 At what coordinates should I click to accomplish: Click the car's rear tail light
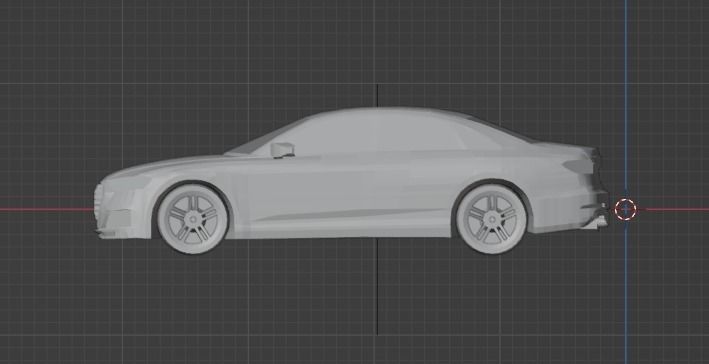pyautogui.click(x=579, y=166)
